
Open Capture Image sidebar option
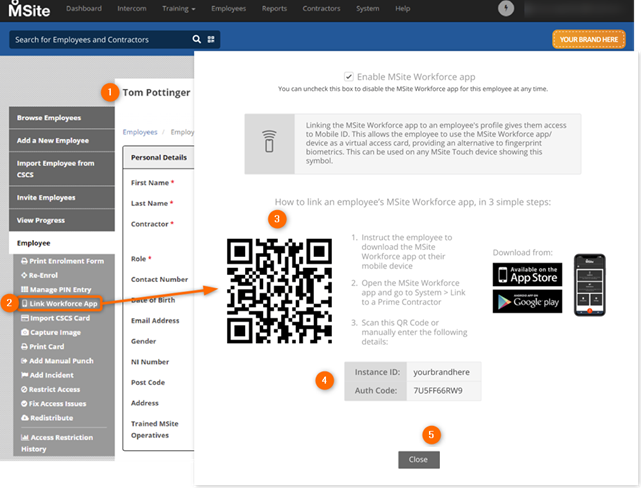coord(58,332)
